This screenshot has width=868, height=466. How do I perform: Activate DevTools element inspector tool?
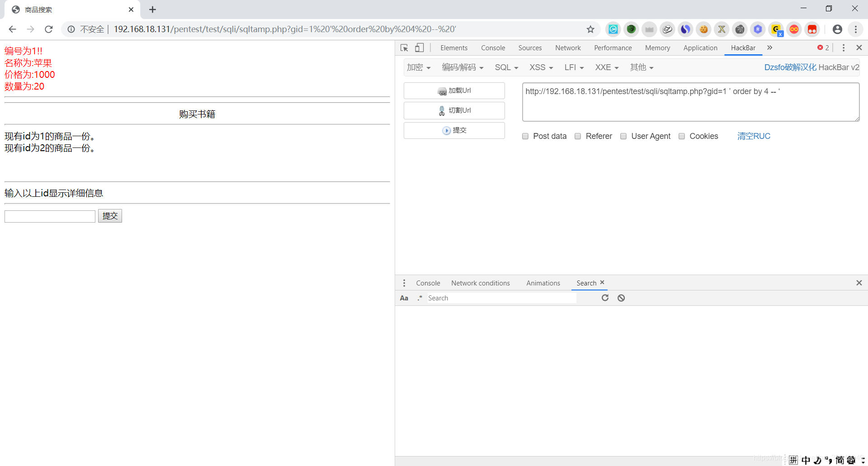pos(404,48)
